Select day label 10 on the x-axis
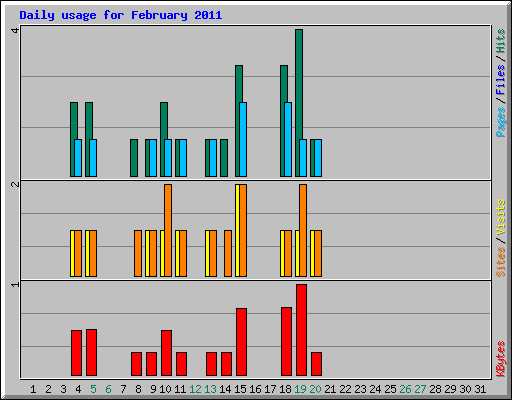This screenshot has height=400, width=512. click(165, 389)
